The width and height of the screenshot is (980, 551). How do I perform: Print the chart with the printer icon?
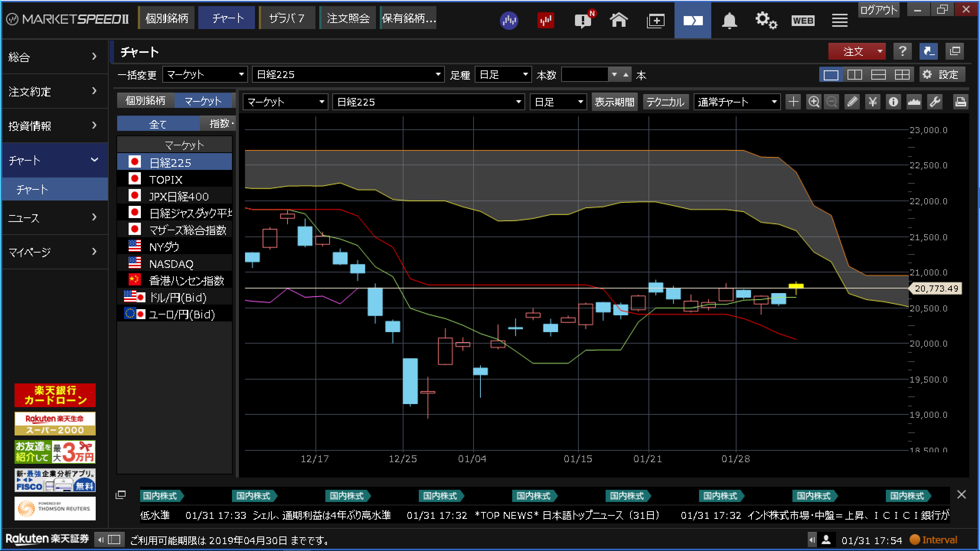[x=960, y=102]
